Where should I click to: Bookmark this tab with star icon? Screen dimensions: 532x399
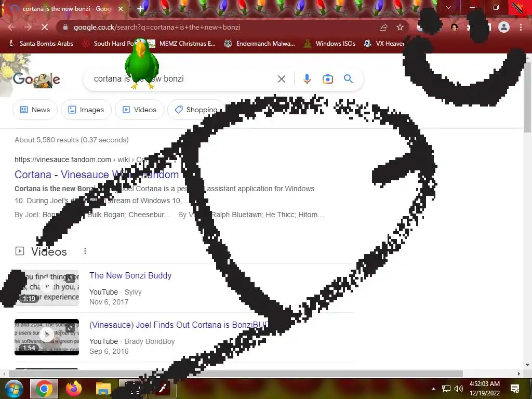[400, 27]
